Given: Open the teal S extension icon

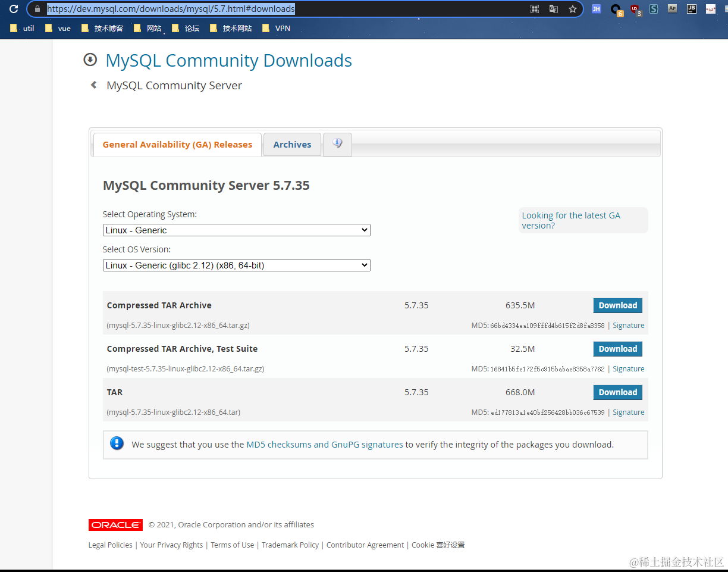Looking at the screenshot, I should (x=654, y=9).
